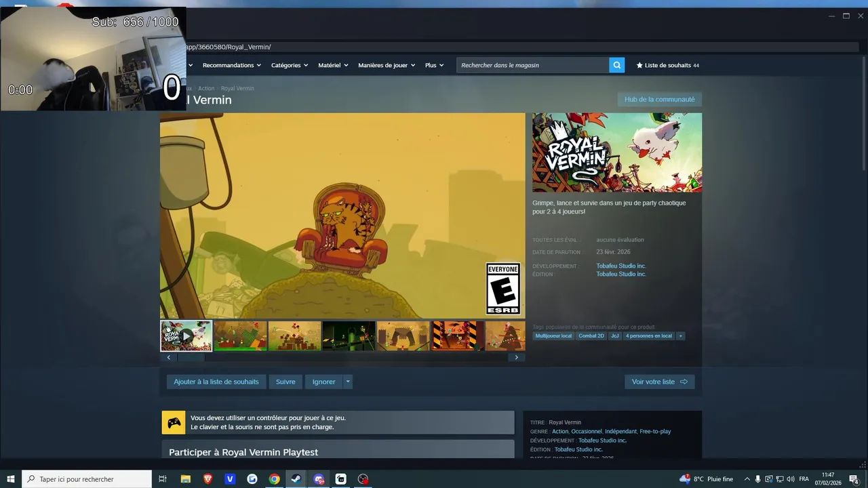The image size is (868, 488).
Task: Open the blue G app on the taskbar
Action: (x=252, y=479)
